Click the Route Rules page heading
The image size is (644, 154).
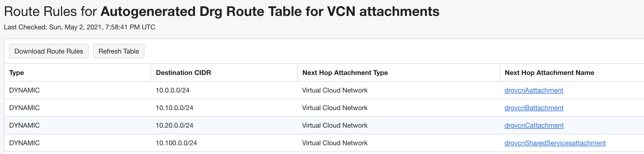pos(222,12)
